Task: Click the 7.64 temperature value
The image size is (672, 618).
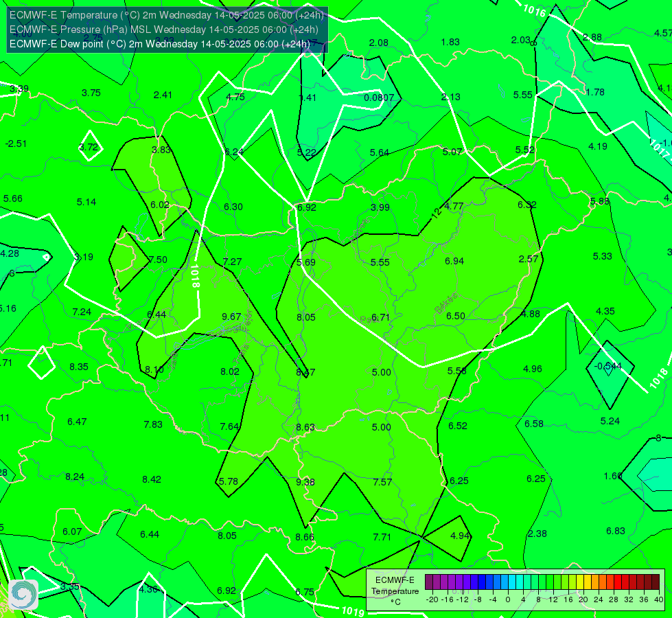Action: pos(229,426)
